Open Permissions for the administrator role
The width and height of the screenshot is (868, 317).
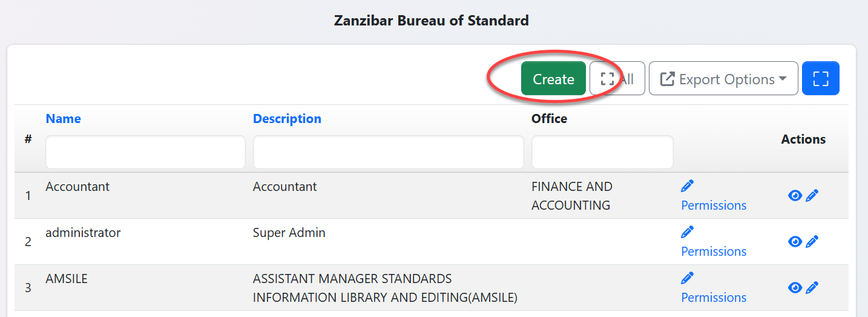pyautogui.click(x=714, y=251)
